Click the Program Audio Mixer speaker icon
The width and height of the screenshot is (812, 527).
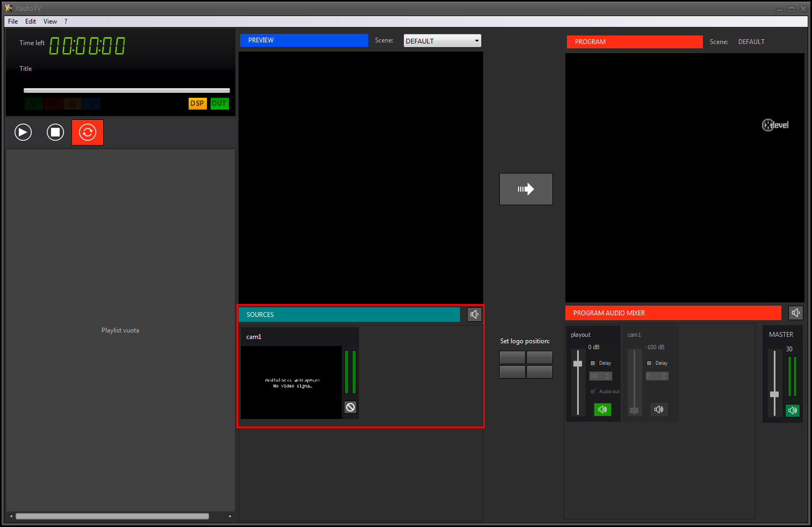(796, 313)
